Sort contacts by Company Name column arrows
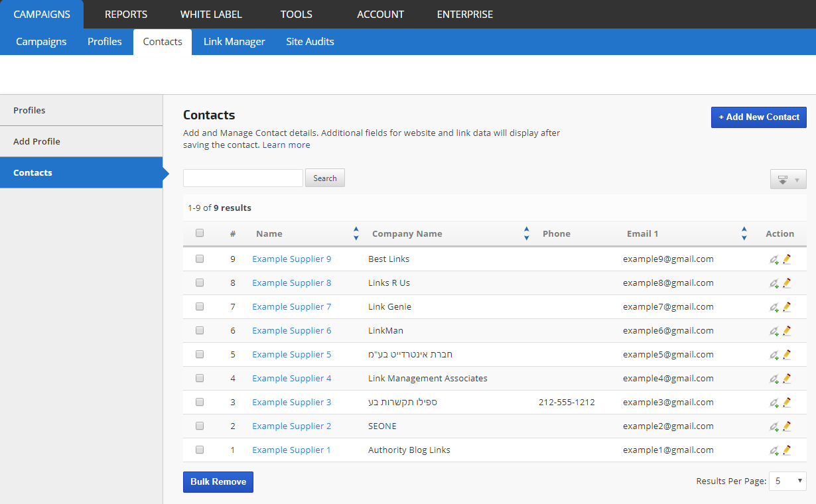Viewport: 816px width, 504px height. [x=526, y=233]
